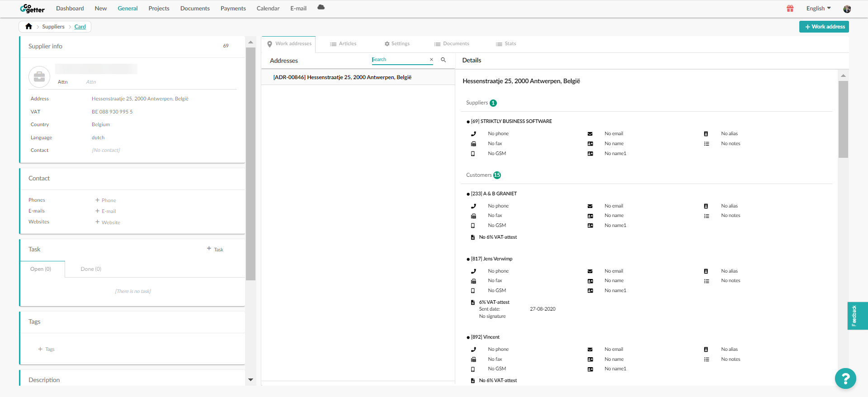Click the address Hessenstraatje link in Supplier info

tap(140, 99)
